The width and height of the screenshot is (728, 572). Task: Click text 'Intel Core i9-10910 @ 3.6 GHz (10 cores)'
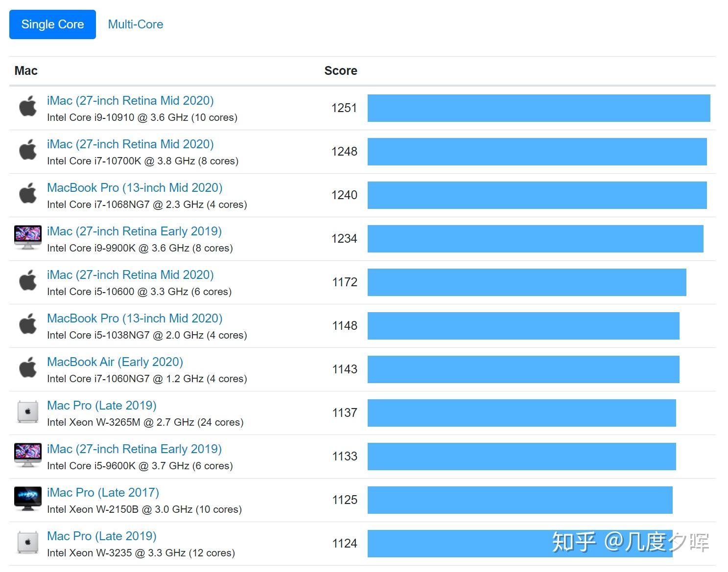(x=142, y=117)
